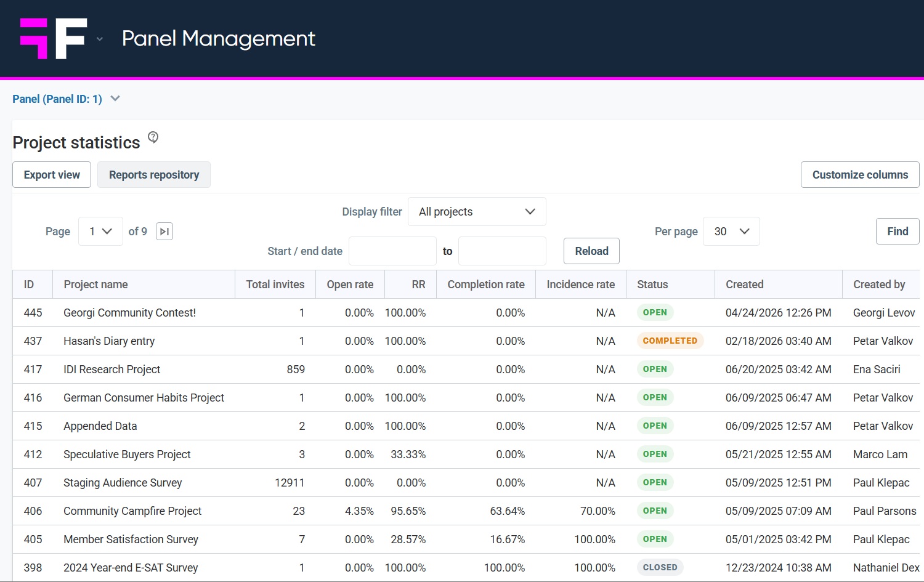
Task: Select the 2024 Year-end E-SAT Survey
Action: (x=131, y=568)
